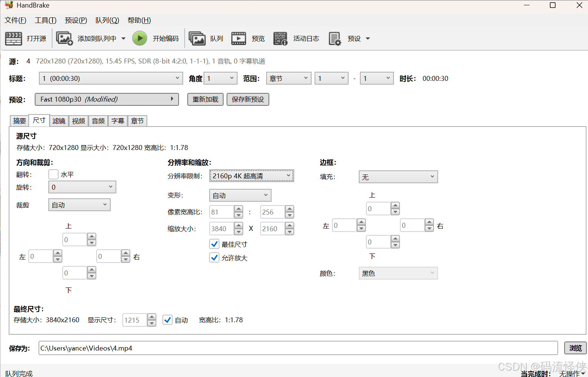
Task: Switch to the Summary (摘要) tab
Action: pos(20,121)
